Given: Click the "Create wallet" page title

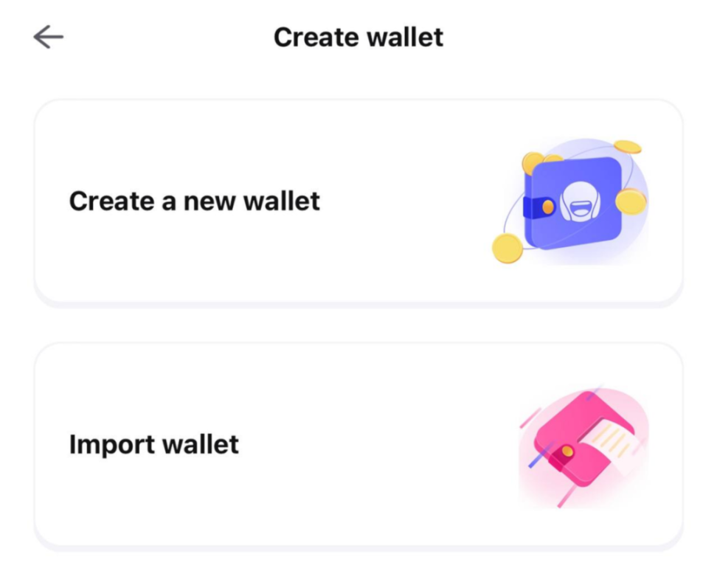Looking at the screenshot, I should [358, 37].
